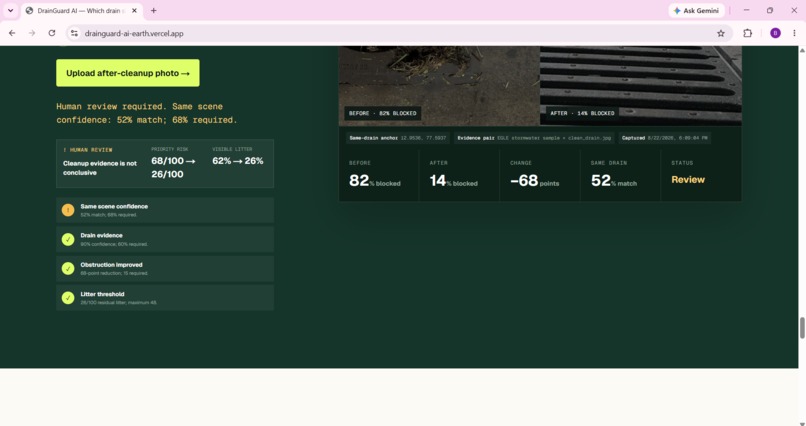Click the page vertical scrollbar thumb

tap(802, 328)
